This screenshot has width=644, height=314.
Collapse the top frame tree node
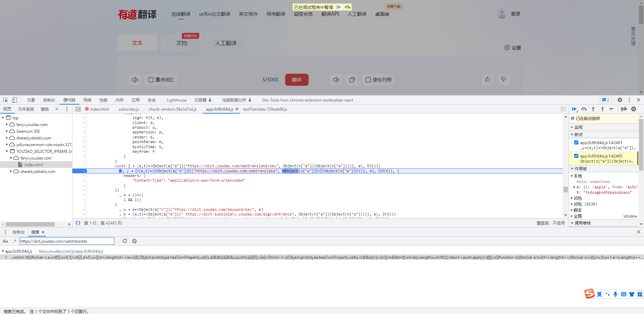pyautogui.click(x=3, y=118)
